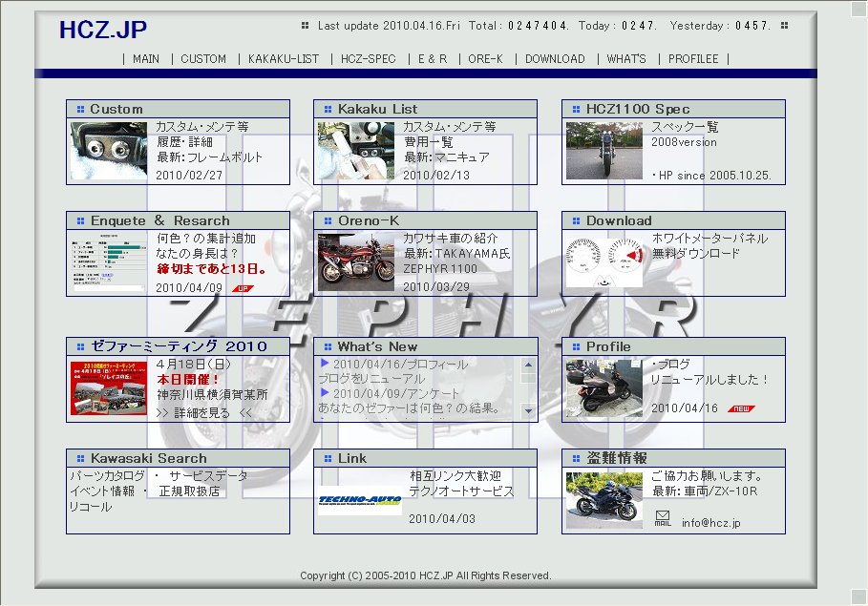The height and width of the screenshot is (606, 868).
Task: Click the 締切まであと13日。 red notice
Action: (212, 269)
